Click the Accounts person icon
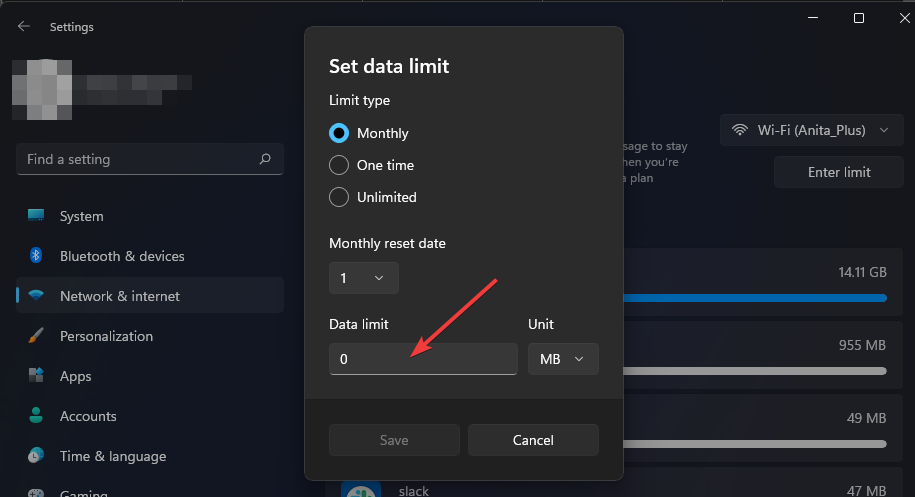915x497 pixels. (x=36, y=416)
